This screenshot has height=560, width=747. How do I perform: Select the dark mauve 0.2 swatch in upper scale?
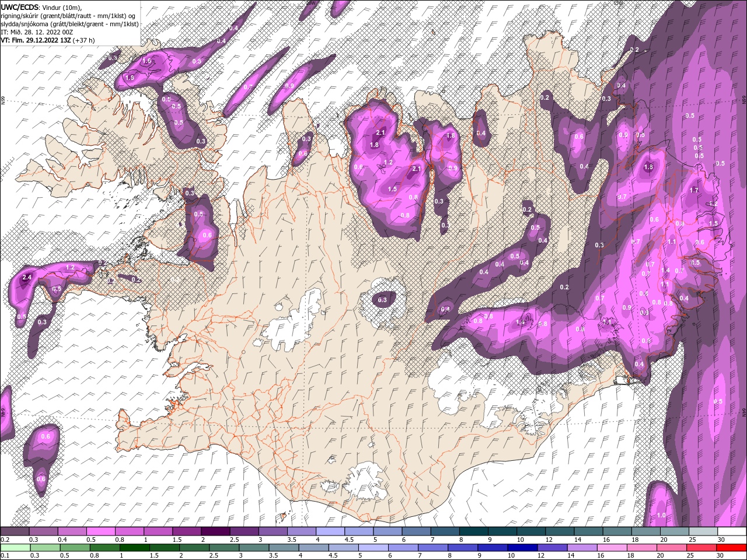coord(15,531)
